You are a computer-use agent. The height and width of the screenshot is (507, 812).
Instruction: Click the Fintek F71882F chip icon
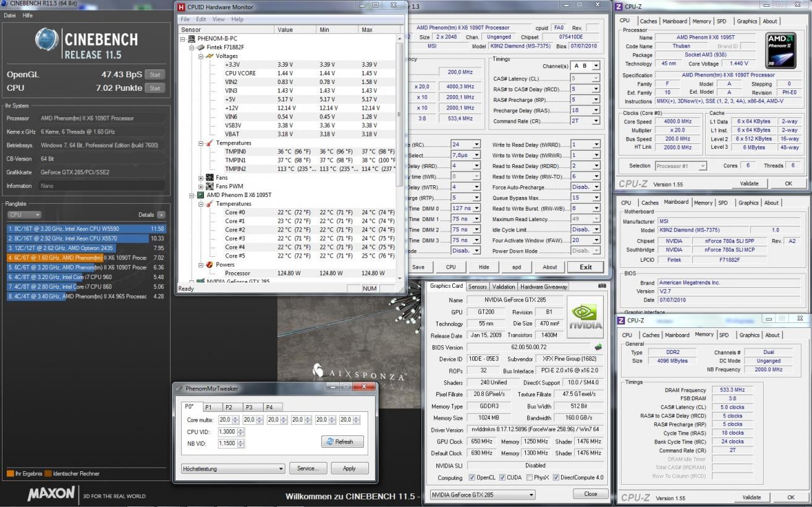click(x=201, y=47)
